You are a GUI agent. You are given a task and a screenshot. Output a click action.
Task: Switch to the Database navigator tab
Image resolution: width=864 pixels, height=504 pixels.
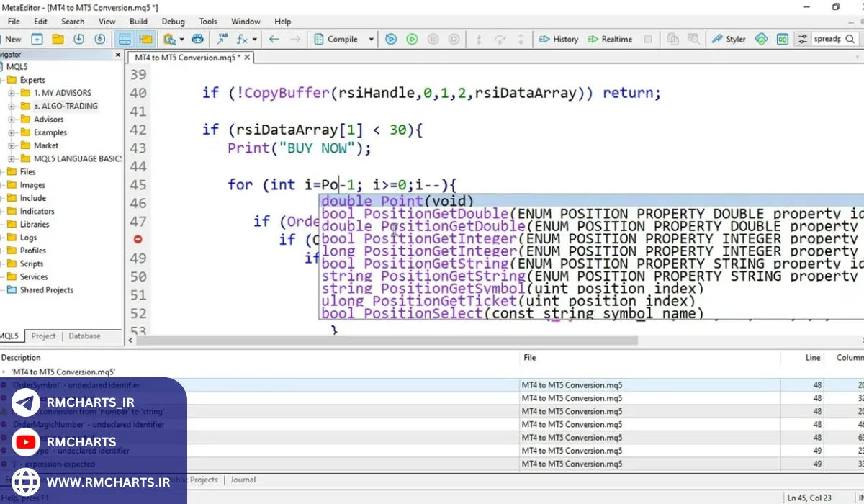[x=84, y=336]
